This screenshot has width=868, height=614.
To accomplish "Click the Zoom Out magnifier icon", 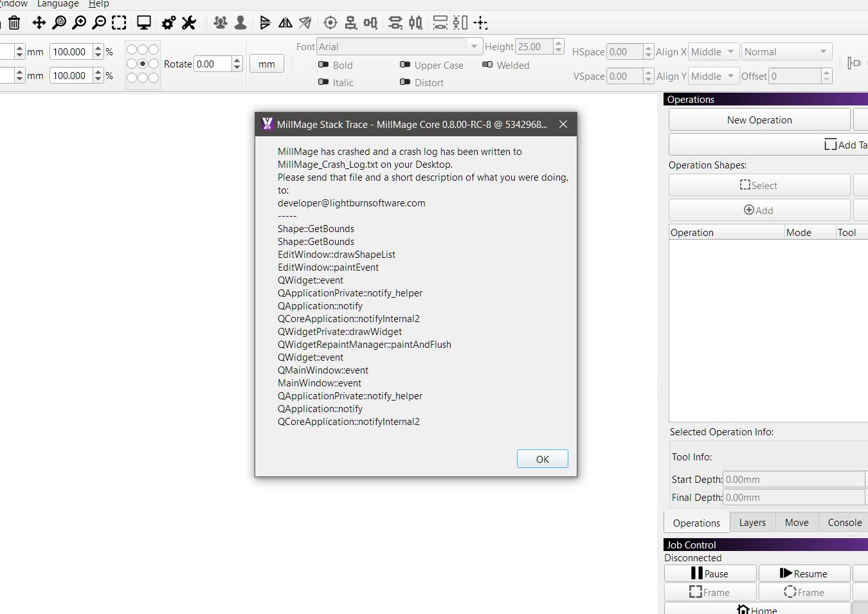I will 99,23.
